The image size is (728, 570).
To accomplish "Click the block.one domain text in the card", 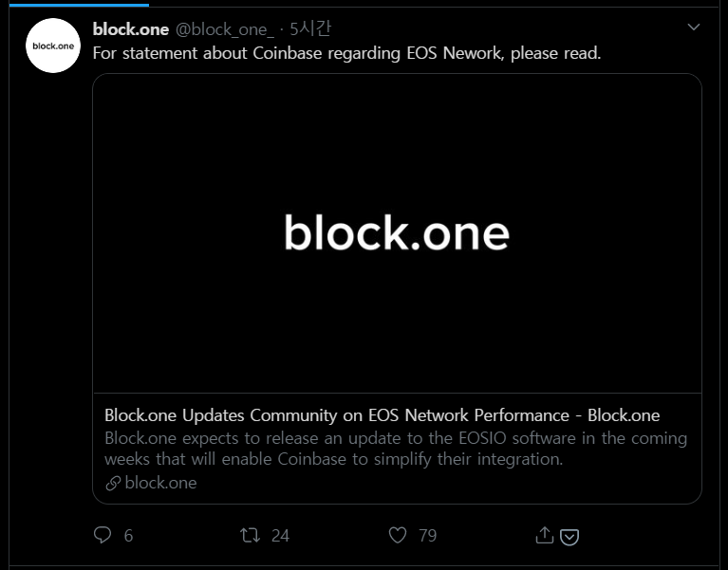I will coord(160,483).
